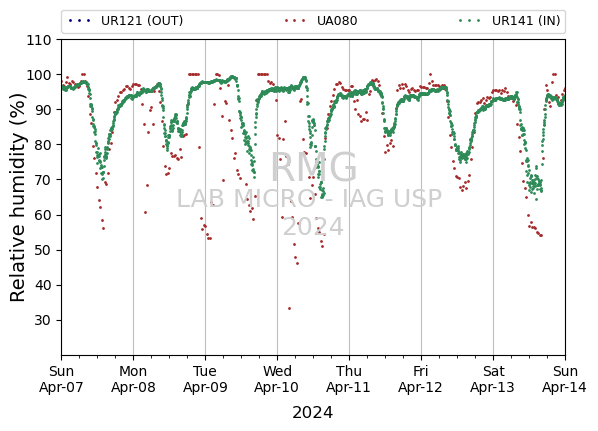Click the Sat Apr-13 date label

[493, 379]
